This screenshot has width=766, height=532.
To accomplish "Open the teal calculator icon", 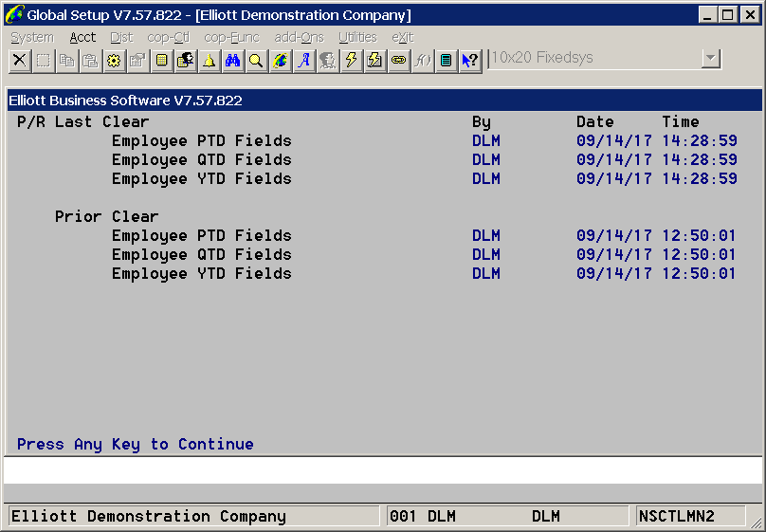I will point(446,61).
